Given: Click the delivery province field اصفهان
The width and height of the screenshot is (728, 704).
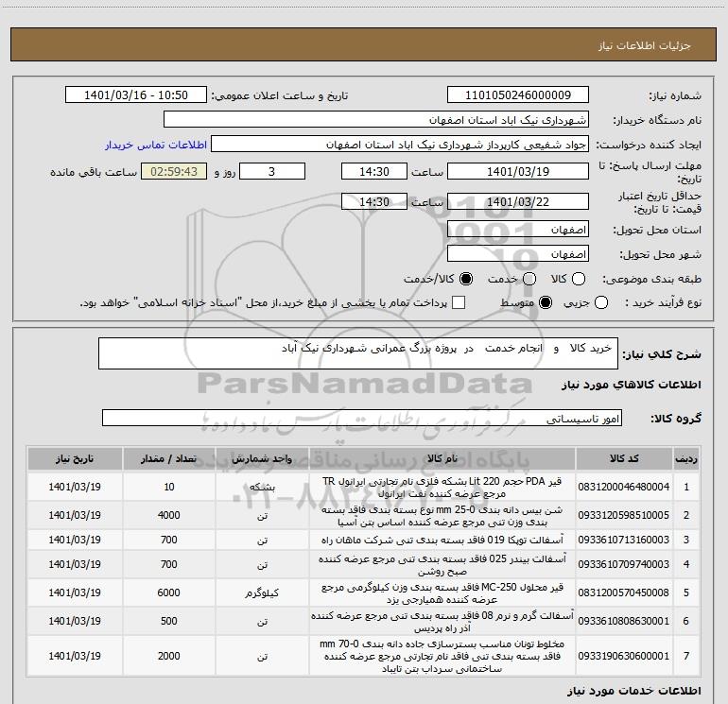Looking at the screenshot, I should [518, 230].
